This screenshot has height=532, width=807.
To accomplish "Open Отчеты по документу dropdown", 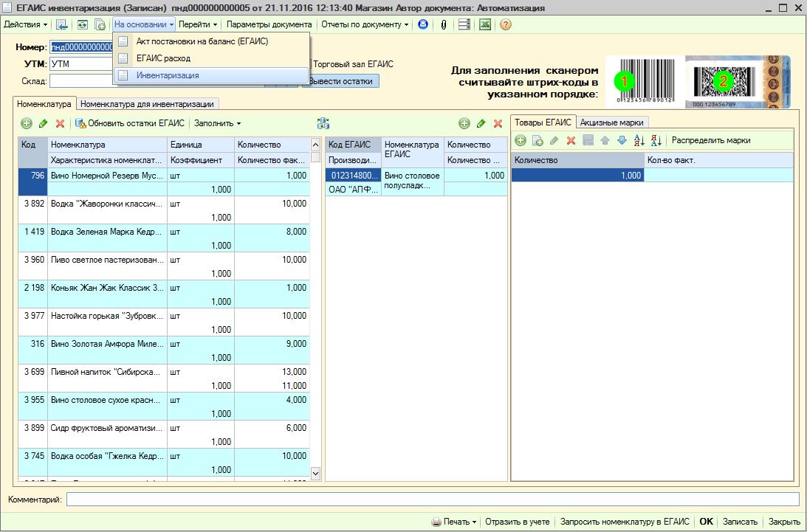I will (x=365, y=24).
